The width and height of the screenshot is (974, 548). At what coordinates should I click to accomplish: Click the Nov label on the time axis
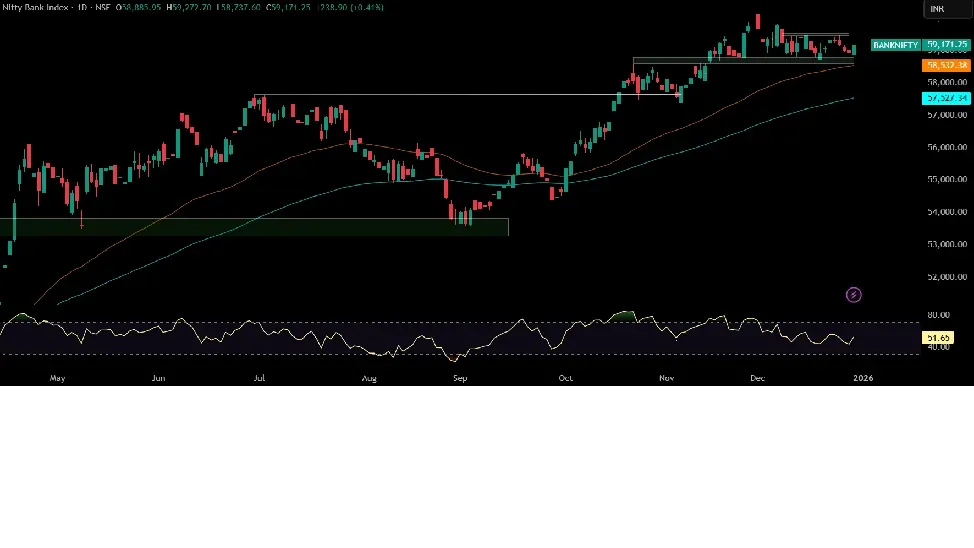click(x=667, y=378)
